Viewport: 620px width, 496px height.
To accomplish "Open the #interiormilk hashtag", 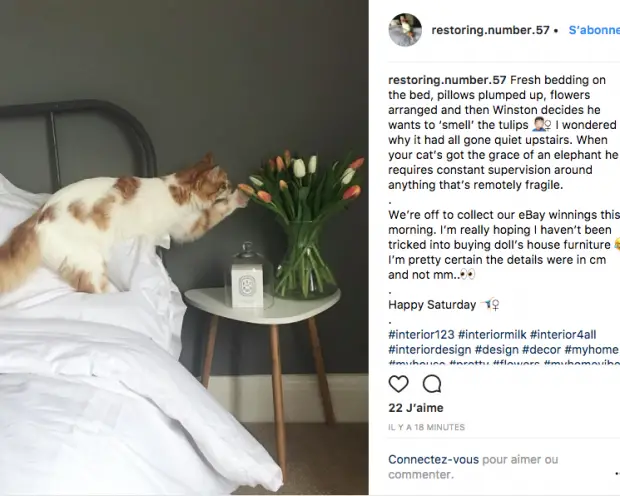I will (492, 335).
